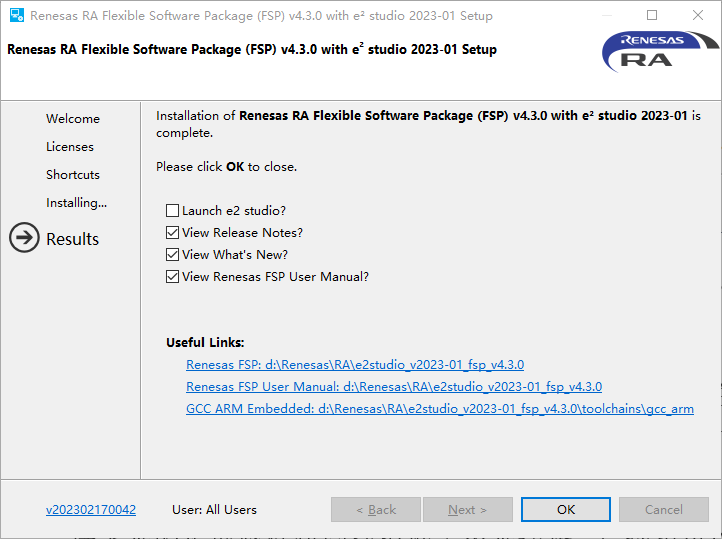
Task: Click the disabled Back button
Action: point(376,510)
